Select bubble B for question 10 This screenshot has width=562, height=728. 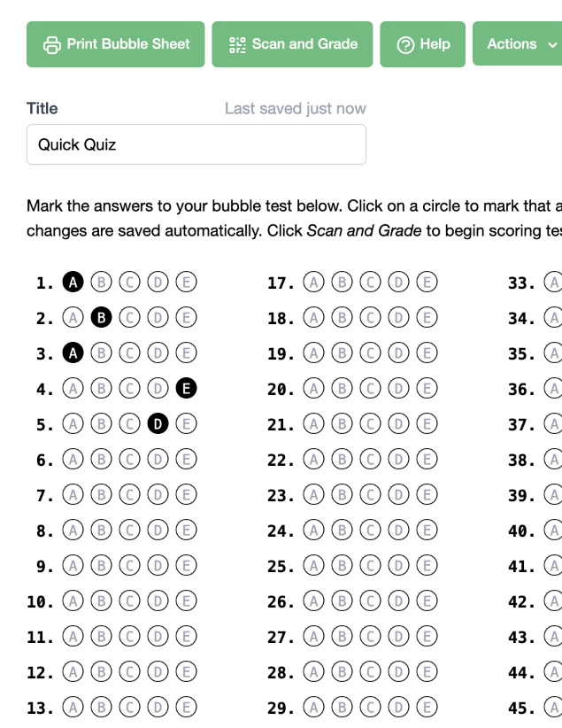coord(101,601)
